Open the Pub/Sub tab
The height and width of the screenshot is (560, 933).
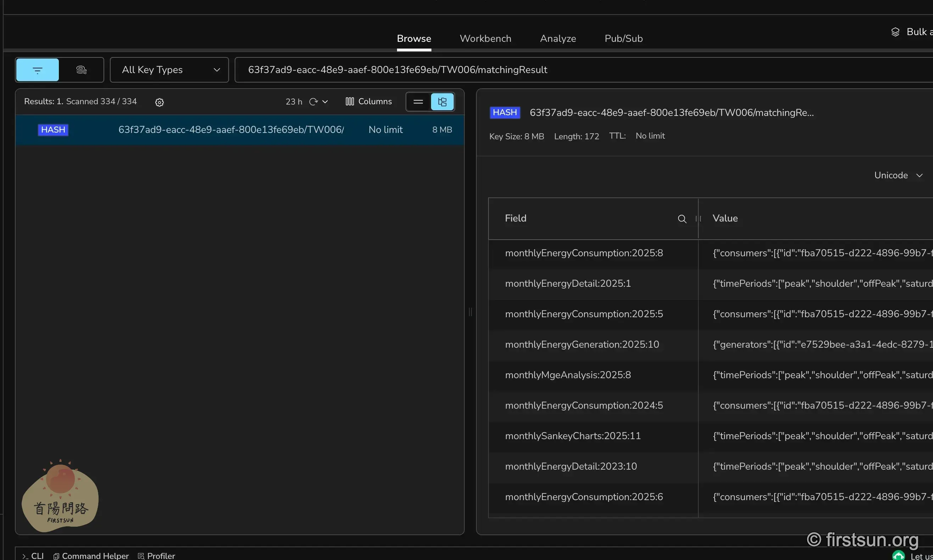[623, 39]
